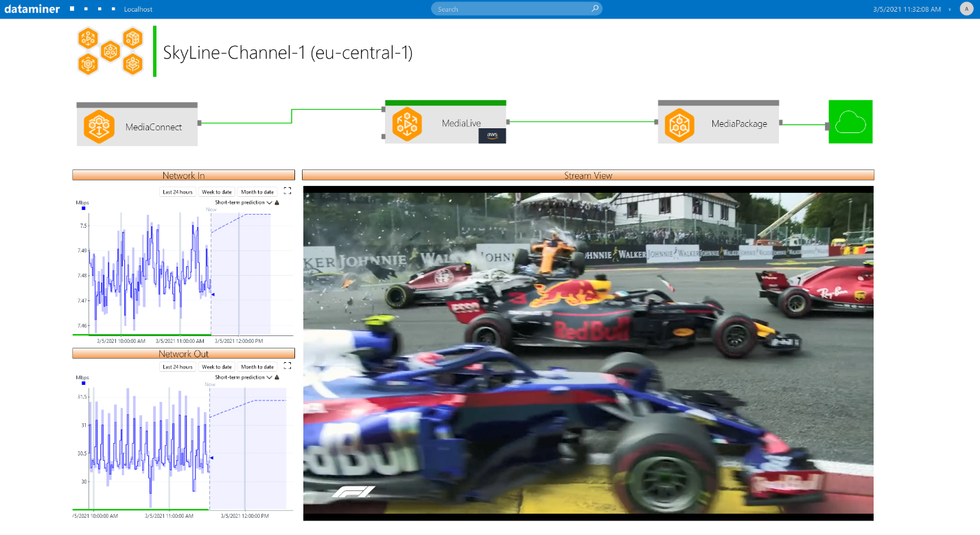Click Network In 7.5 axis value
980x535 pixels.
coord(83,226)
